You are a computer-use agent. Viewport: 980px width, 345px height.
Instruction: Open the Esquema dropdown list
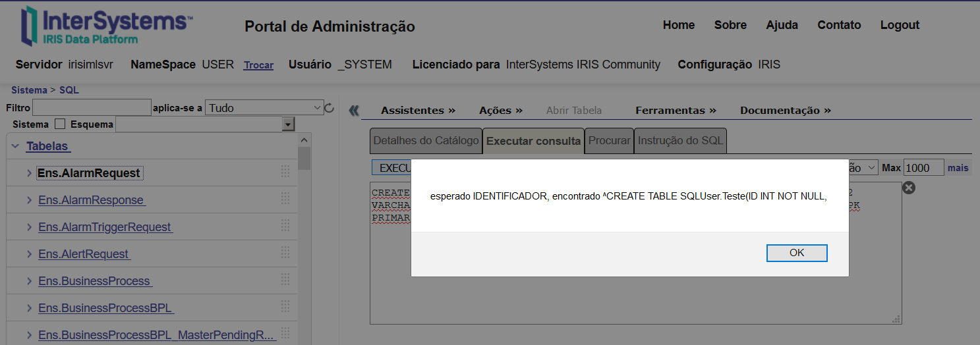tap(288, 124)
